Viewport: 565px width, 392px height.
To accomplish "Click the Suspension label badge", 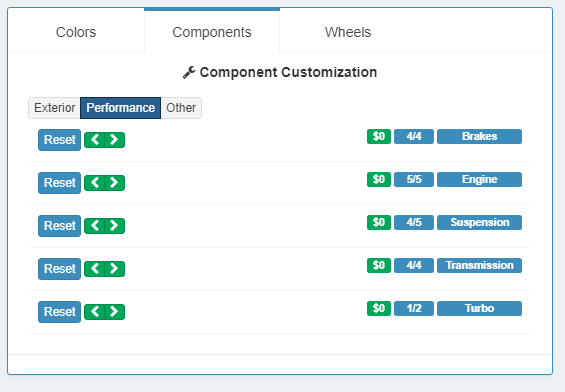I will (479, 222).
